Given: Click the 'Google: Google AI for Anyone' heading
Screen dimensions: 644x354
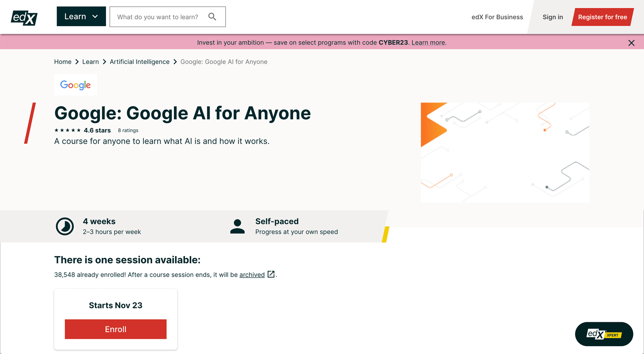Looking at the screenshot, I should coord(182,113).
